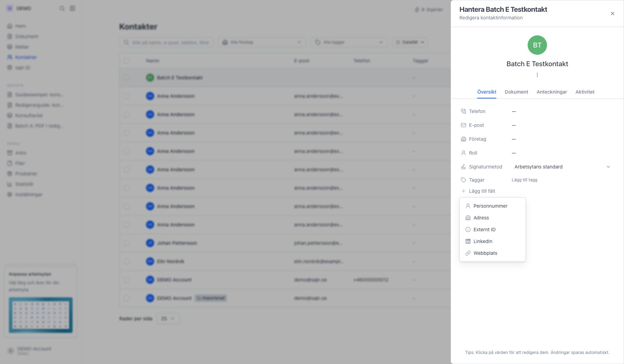Click the Lägg till fält button
Image resolution: width=624 pixels, height=364 pixels.
click(x=478, y=191)
